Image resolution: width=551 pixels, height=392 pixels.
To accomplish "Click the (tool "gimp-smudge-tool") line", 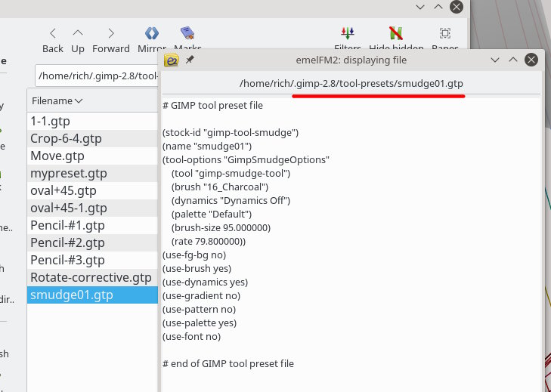I will click(231, 174).
